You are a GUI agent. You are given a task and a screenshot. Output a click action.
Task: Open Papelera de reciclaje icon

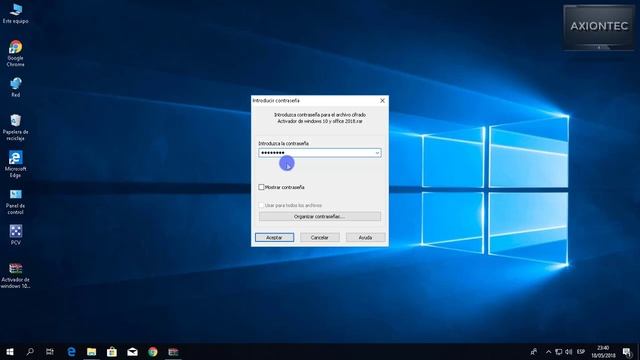pyautogui.click(x=16, y=127)
